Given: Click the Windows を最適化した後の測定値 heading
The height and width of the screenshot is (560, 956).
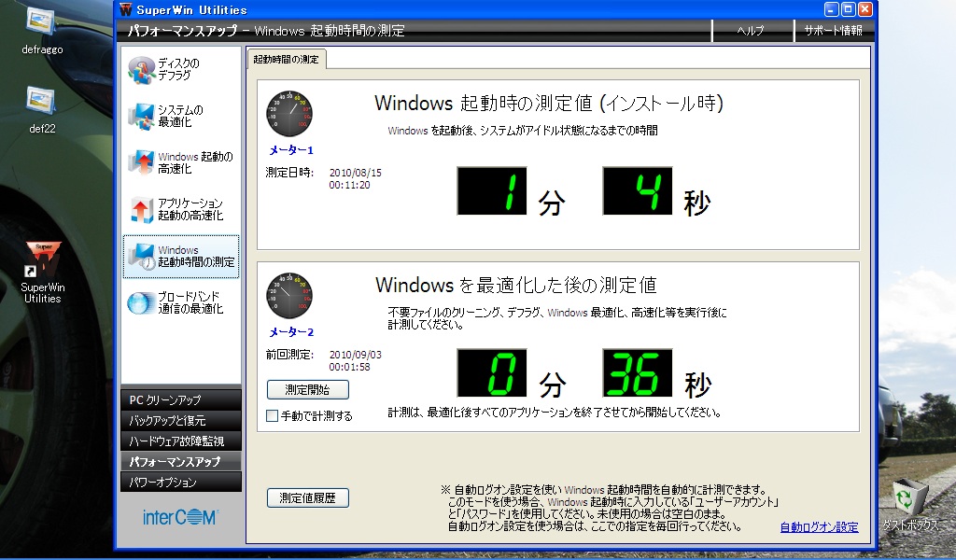Looking at the screenshot, I should 515,285.
